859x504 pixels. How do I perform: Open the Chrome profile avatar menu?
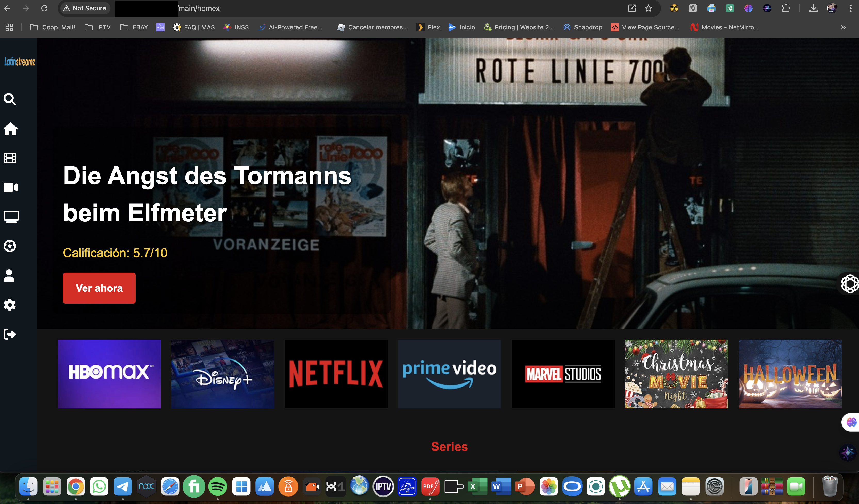pos(831,8)
